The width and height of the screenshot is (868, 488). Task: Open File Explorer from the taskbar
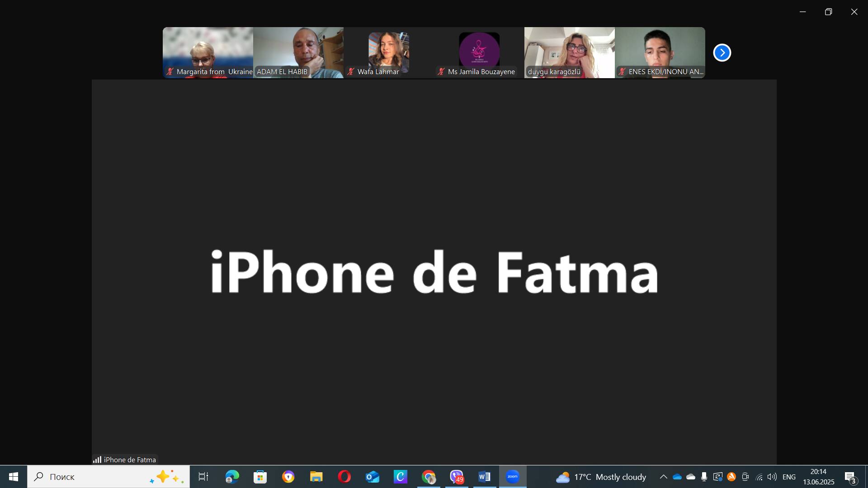pos(316,477)
